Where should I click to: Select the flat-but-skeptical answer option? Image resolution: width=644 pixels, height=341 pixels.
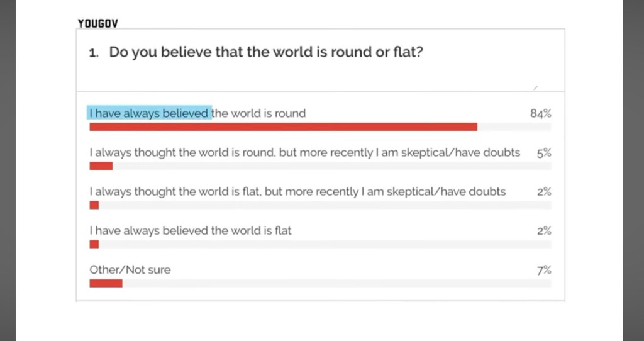(297, 192)
